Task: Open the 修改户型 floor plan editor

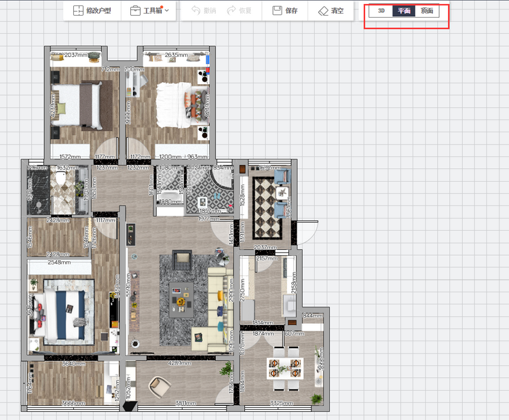Action: coord(92,11)
